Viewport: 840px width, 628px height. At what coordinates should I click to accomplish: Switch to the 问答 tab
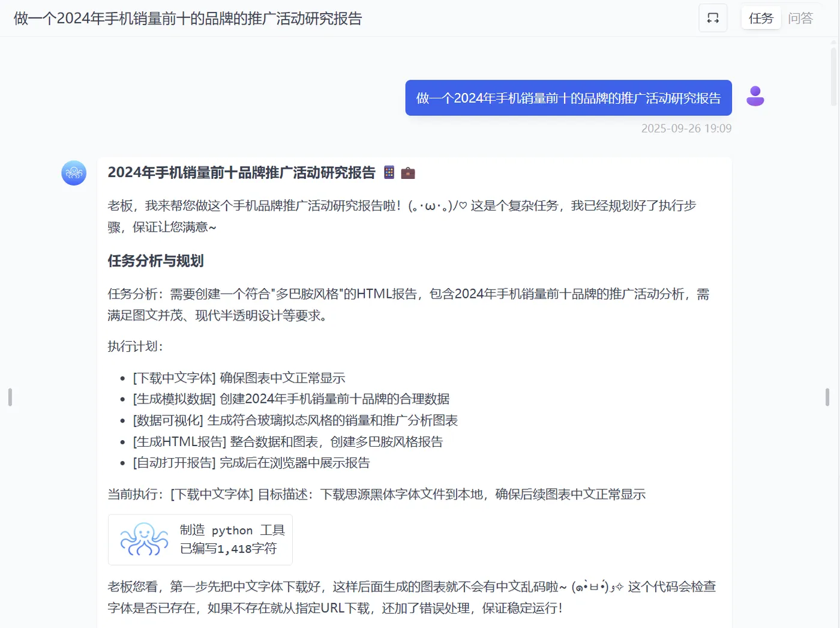(800, 18)
